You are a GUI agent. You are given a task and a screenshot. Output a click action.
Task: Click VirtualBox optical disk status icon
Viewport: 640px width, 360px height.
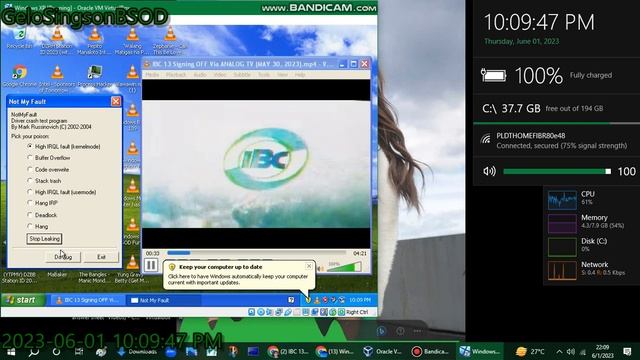point(261,312)
